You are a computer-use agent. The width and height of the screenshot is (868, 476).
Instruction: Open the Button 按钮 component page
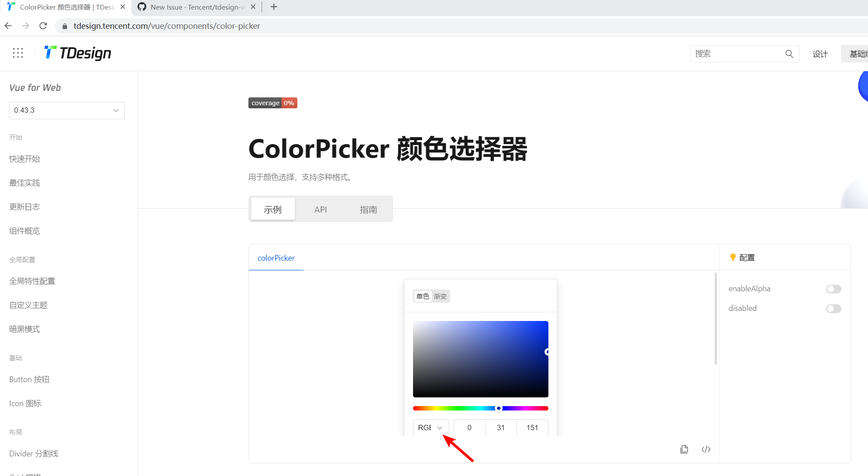(29, 379)
